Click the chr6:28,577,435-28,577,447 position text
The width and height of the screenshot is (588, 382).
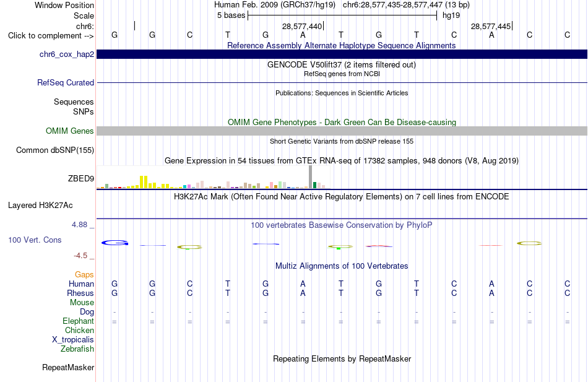(x=406, y=5)
